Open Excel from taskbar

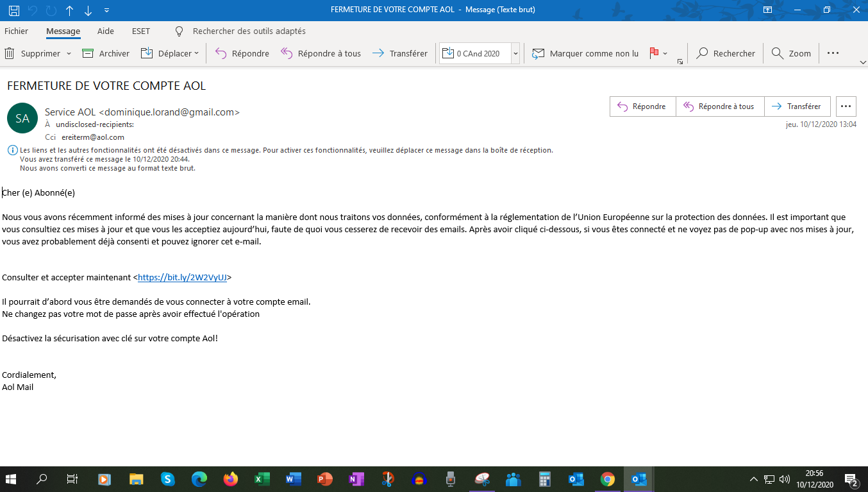(262, 479)
